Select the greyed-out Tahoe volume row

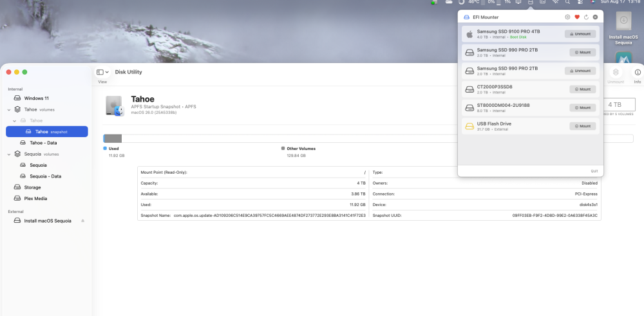[47, 120]
